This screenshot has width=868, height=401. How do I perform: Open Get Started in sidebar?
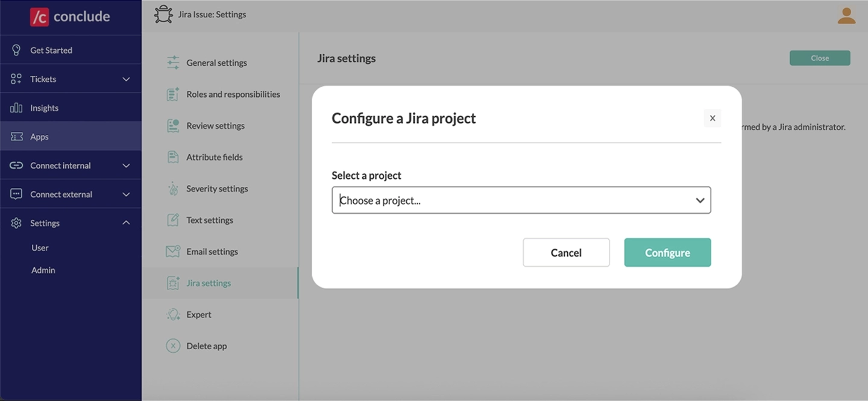(x=71, y=50)
